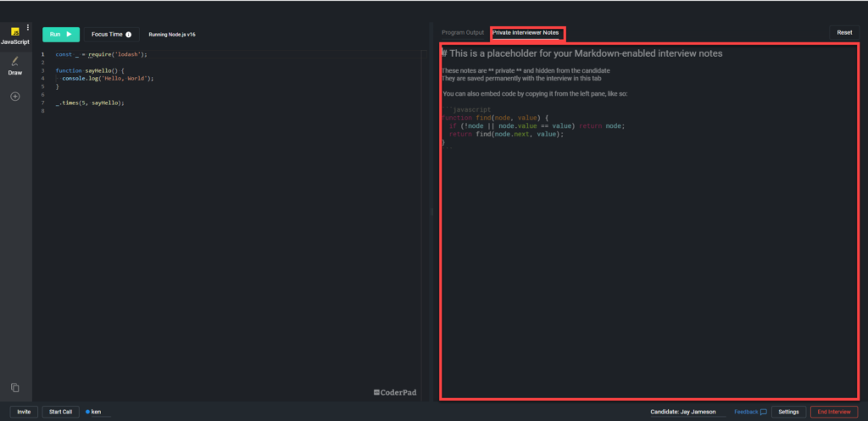Click the notes heading 'This is a placeholder'

(x=581, y=53)
